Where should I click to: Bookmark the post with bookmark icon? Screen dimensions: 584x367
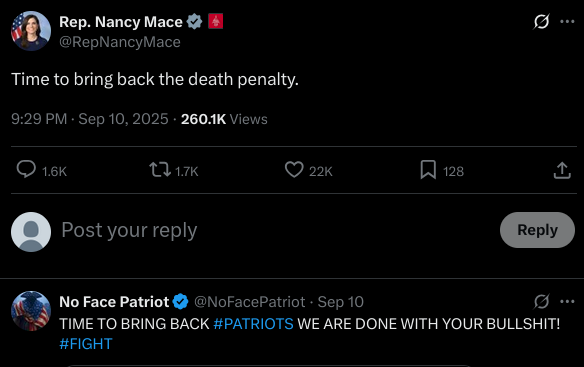point(428,170)
